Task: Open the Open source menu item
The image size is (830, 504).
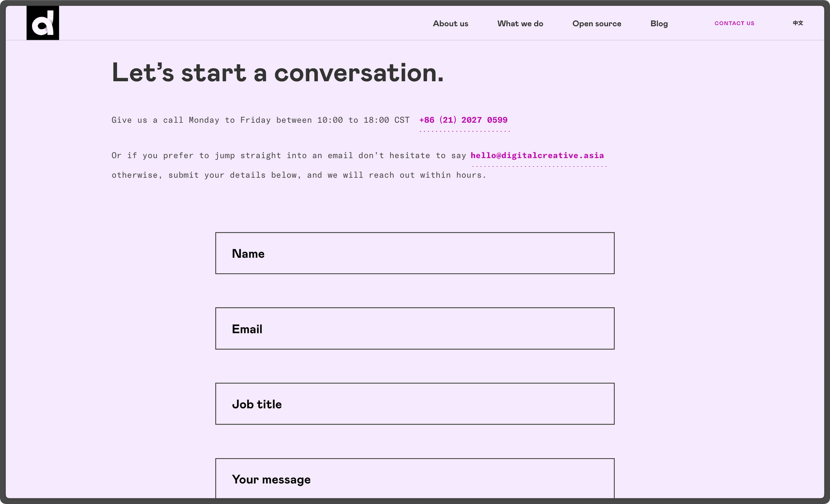Action: pos(597,24)
